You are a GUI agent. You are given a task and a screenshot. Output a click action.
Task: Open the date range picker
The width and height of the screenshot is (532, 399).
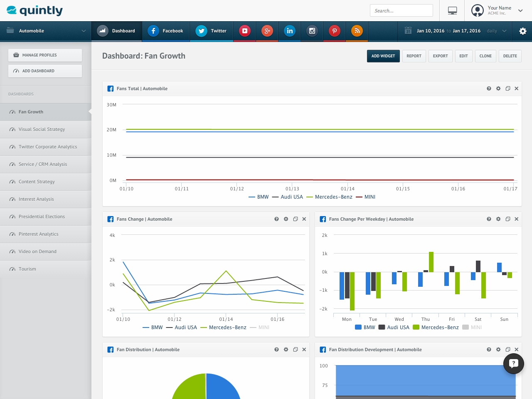coord(448,31)
